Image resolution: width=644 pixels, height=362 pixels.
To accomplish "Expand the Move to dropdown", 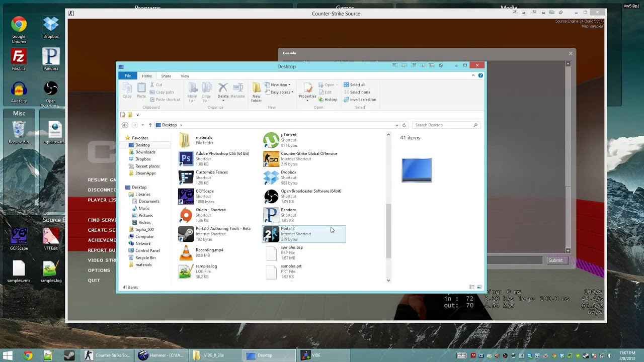I will [x=192, y=99].
